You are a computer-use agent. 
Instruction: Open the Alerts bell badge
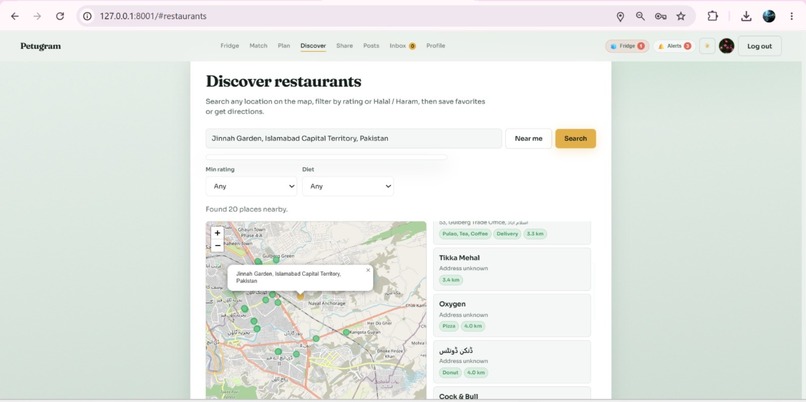tap(674, 46)
